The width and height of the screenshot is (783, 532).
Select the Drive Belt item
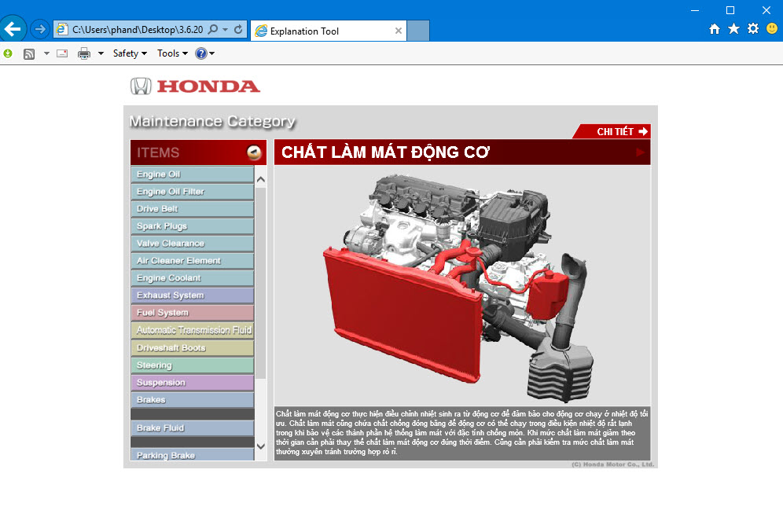click(193, 208)
